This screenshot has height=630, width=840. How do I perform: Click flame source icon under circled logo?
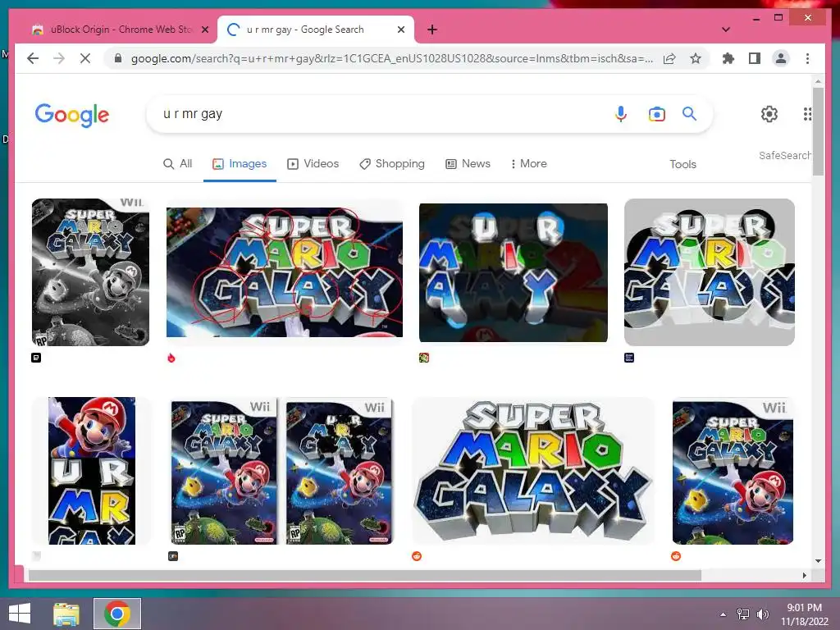tap(171, 358)
